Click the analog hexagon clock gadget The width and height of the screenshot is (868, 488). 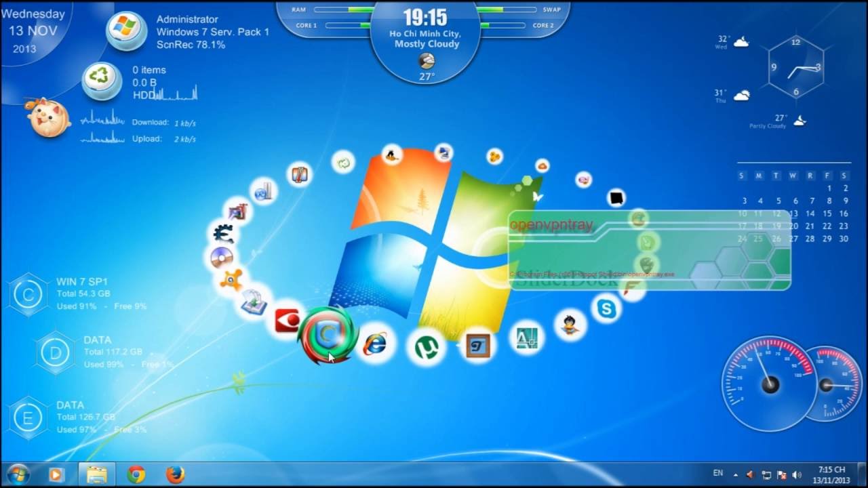coord(796,67)
